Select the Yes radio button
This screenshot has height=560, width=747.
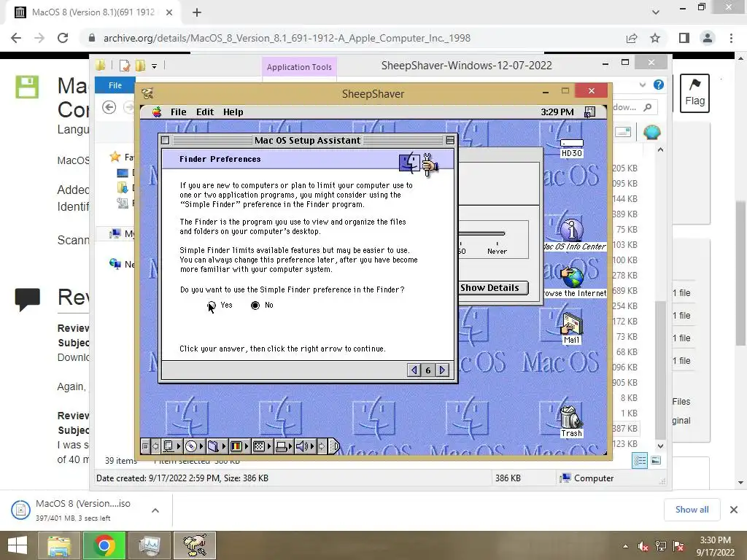pos(212,306)
